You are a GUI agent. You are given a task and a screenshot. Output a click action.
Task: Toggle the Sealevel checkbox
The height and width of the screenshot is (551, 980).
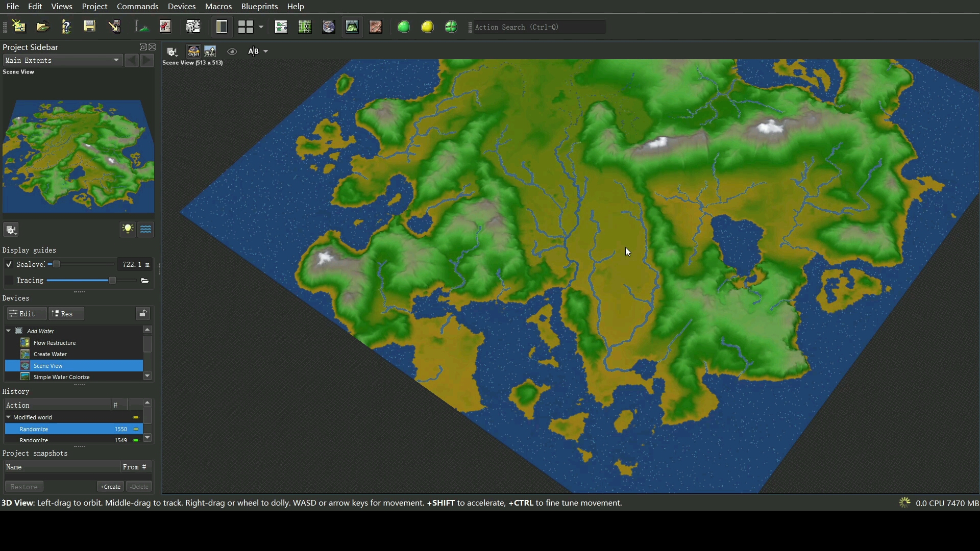9,264
